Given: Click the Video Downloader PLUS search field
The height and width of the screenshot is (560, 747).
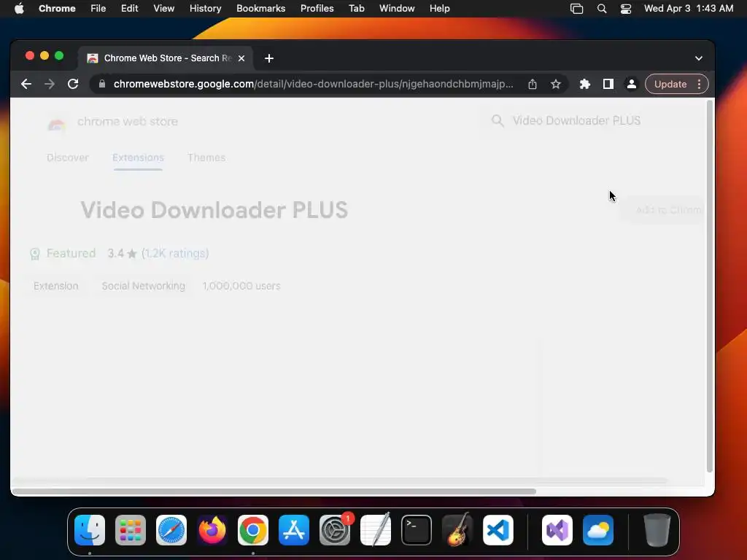Looking at the screenshot, I should pyautogui.click(x=576, y=121).
